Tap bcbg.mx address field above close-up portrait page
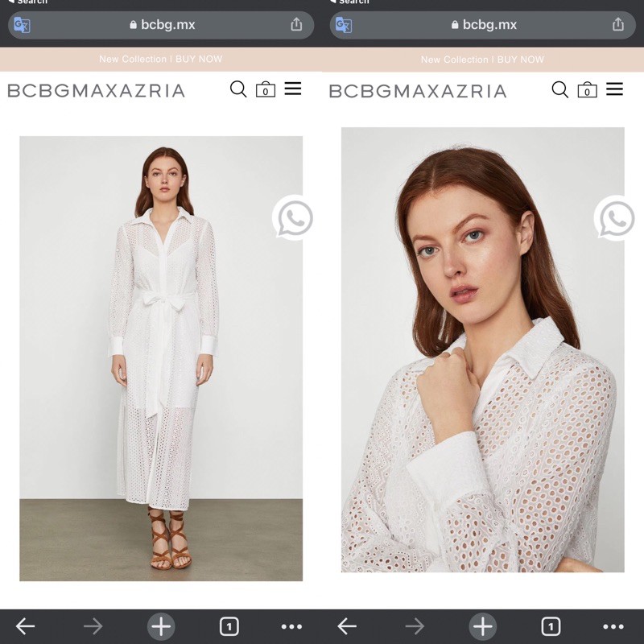 483,25
